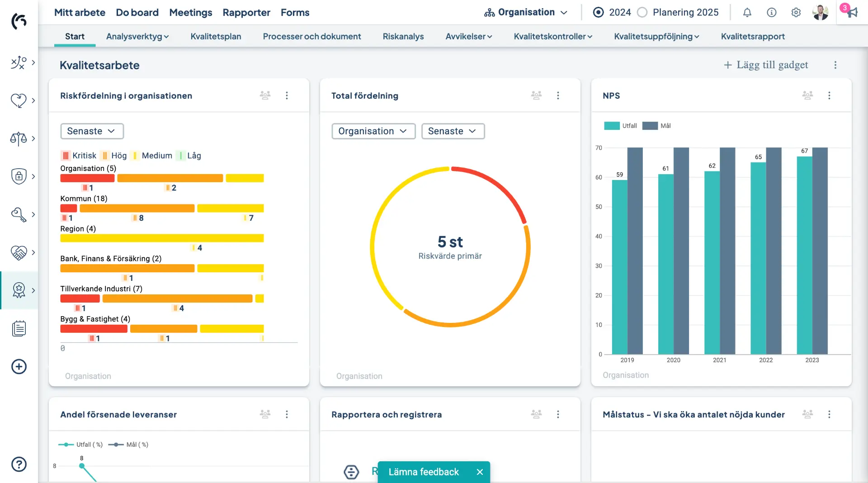This screenshot has width=868, height=483.
Task: Open the strategy arrows sidebar module
Action: [x=19, y=62]
